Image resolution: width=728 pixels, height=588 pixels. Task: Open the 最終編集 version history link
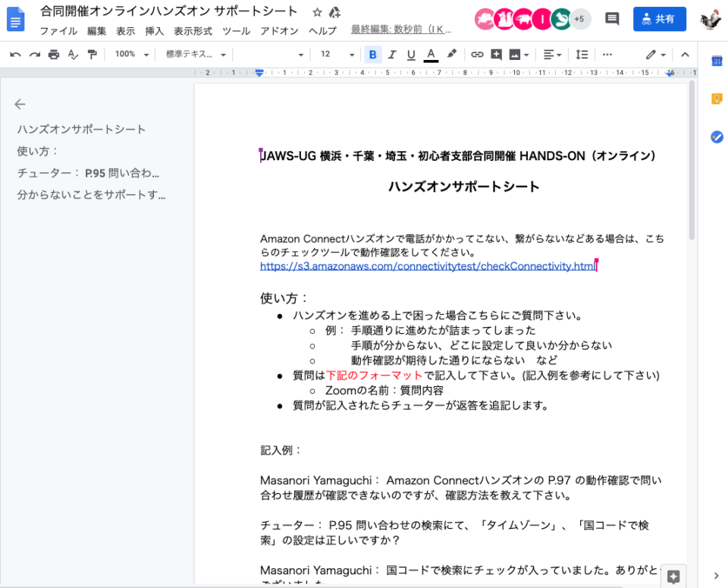400,30
